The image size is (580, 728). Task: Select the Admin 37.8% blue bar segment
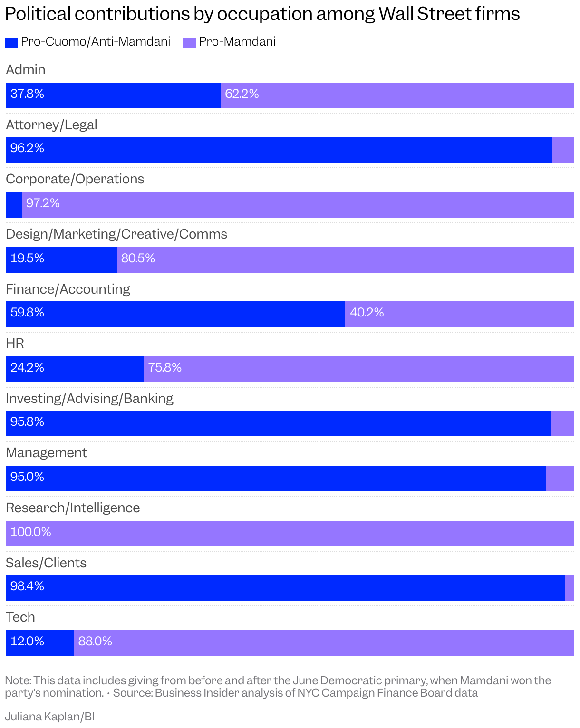click(x=113, y=96)
